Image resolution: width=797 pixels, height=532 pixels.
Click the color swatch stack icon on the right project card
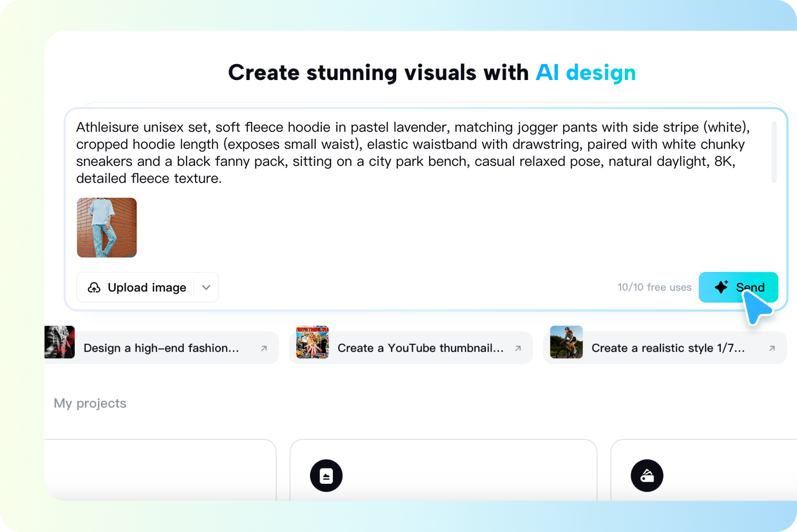647,475
